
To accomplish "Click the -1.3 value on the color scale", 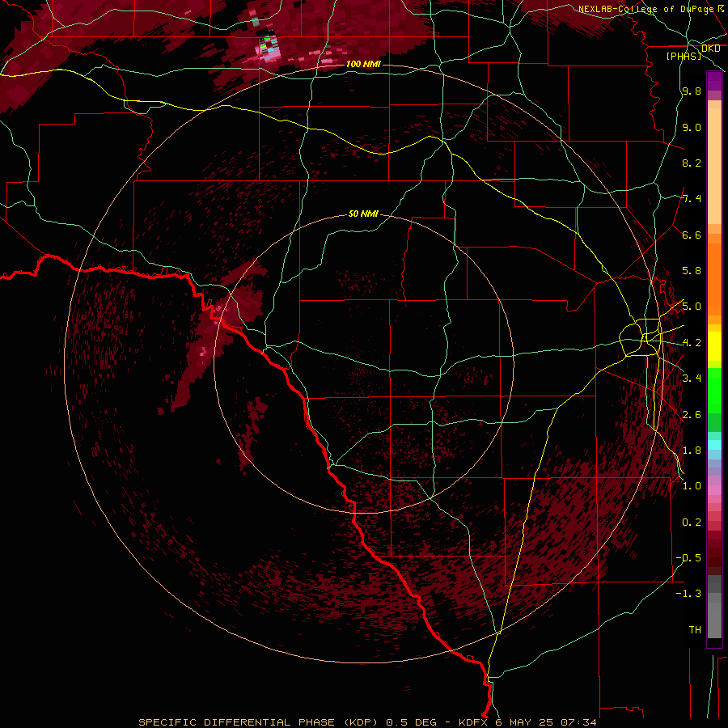I will [688, 594].
